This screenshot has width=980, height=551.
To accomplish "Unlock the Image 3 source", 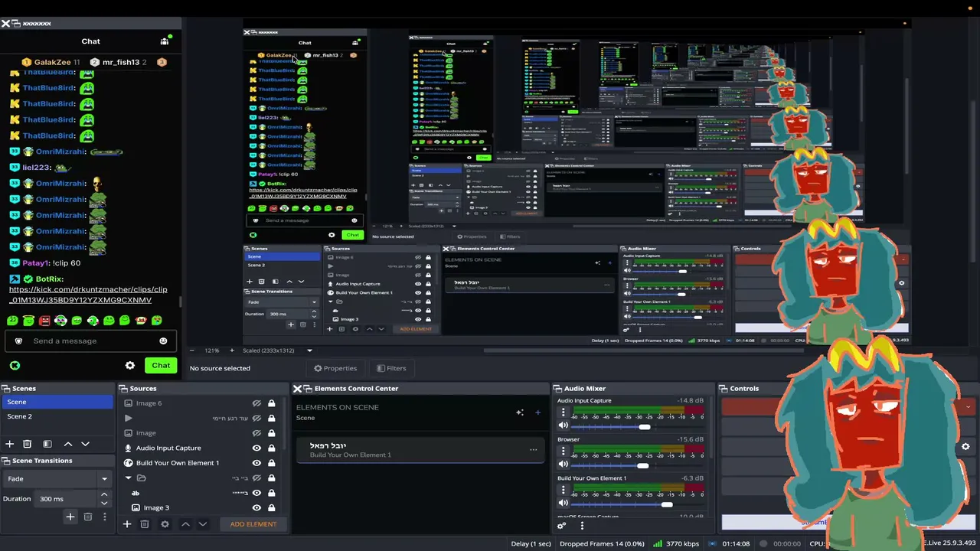I will [x=271, y=507].
